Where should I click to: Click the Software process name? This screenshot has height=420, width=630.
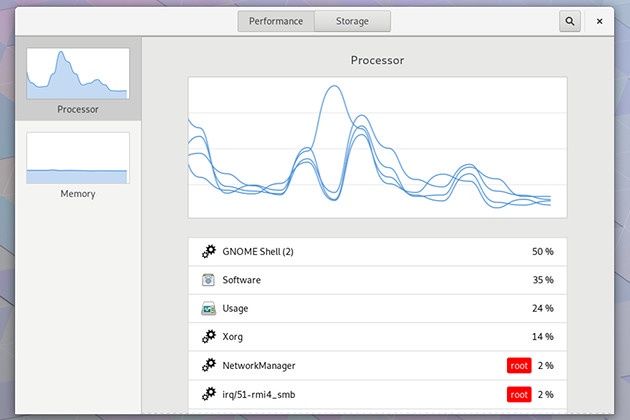[x=241, y=280]
